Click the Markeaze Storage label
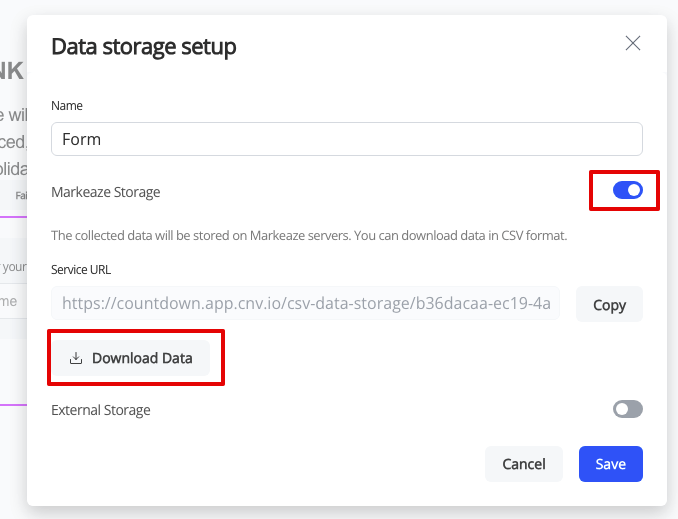678x519 pixels. coord(106,192)
